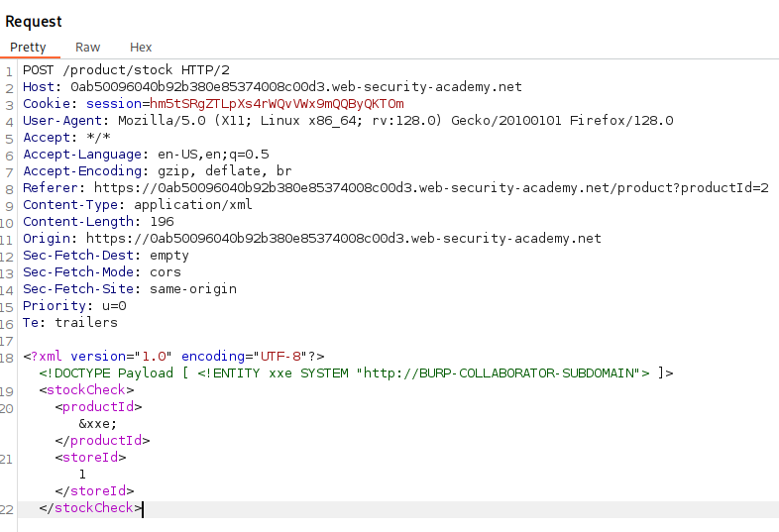Click the Accept-Encoding header line

coord(157,171)
